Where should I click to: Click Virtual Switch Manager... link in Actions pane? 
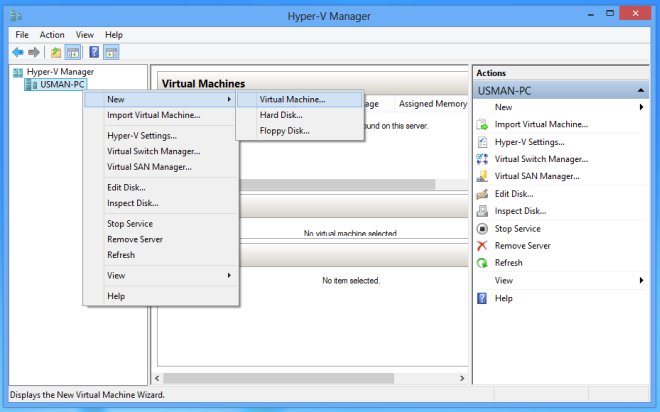[541, 159]
